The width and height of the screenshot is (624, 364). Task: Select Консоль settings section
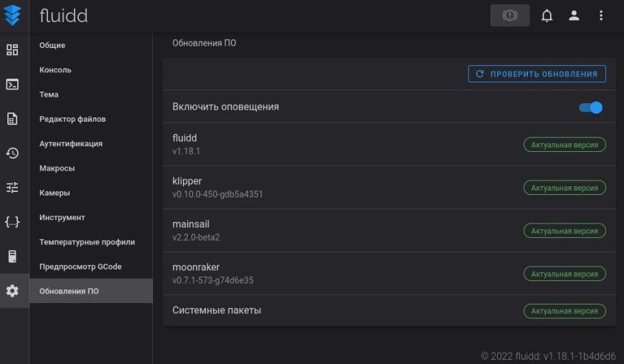tap(91, 70)
